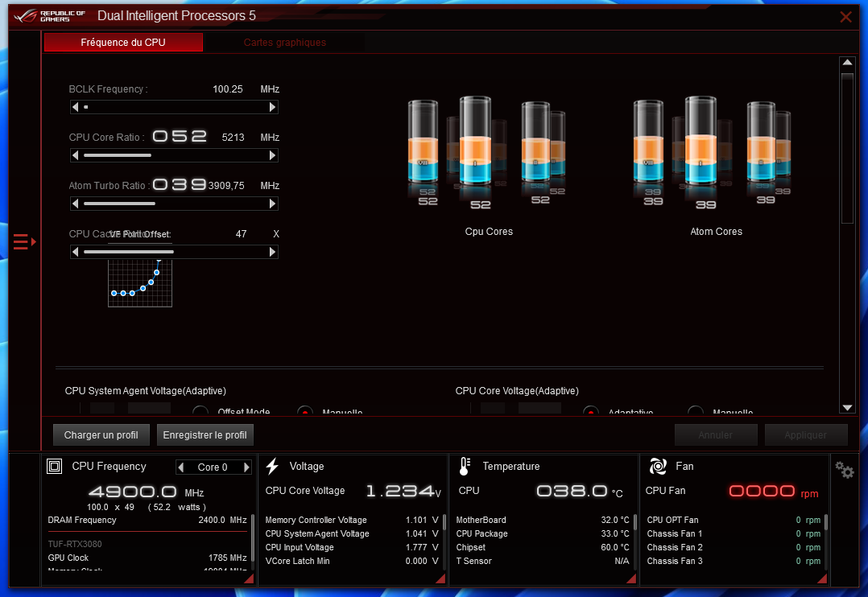Open monitor panel settings gear icon
868x597 pixels.
845,471
